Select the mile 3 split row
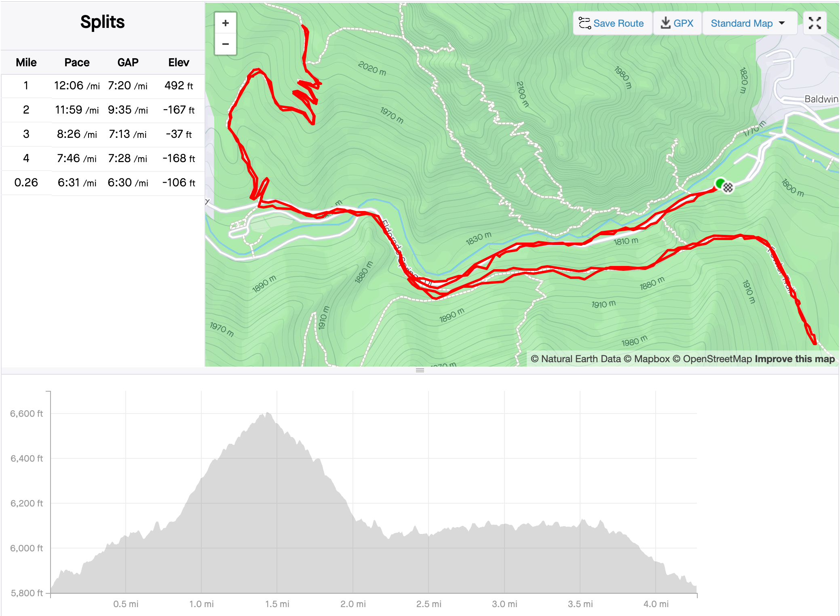The image size is (840, 616). (103, 134)
